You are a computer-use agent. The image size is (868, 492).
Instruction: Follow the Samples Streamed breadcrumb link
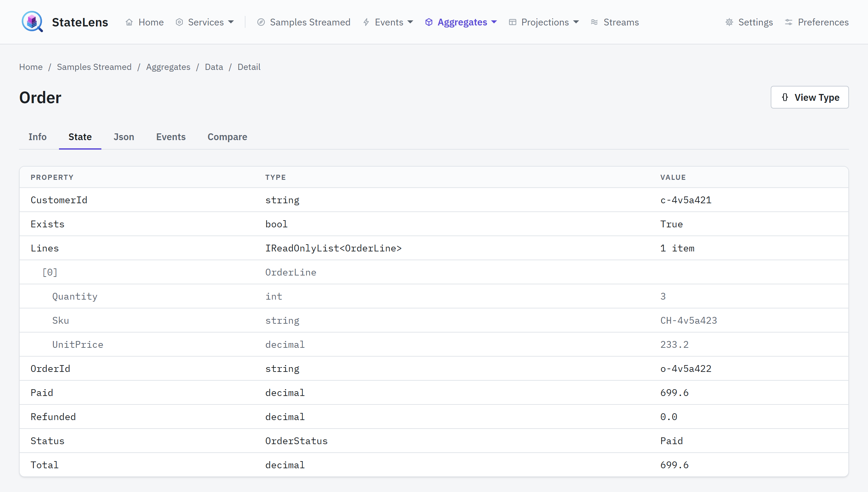pyautogui.click(x=94, y=67)
